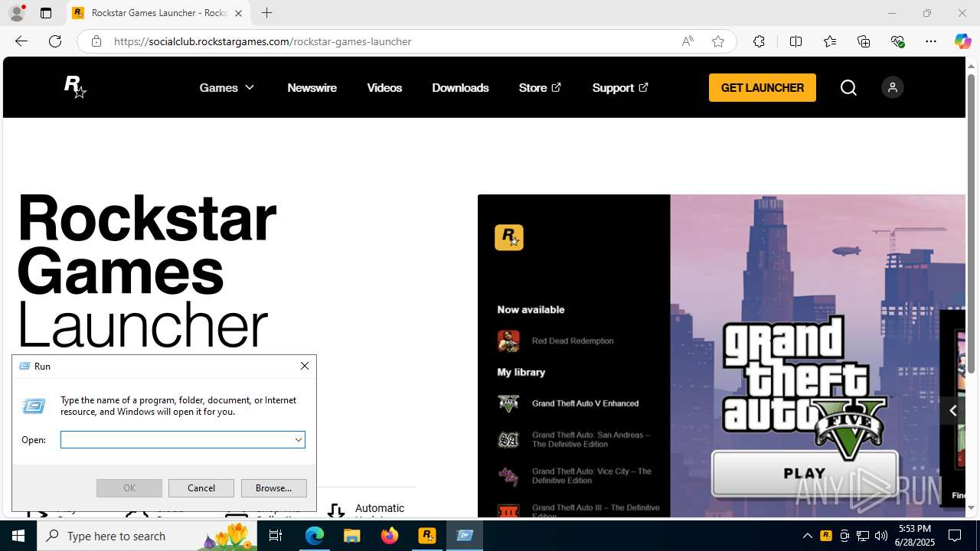
Task: Click Cancel in the Run dialog
Action: (x=201, y=488)
